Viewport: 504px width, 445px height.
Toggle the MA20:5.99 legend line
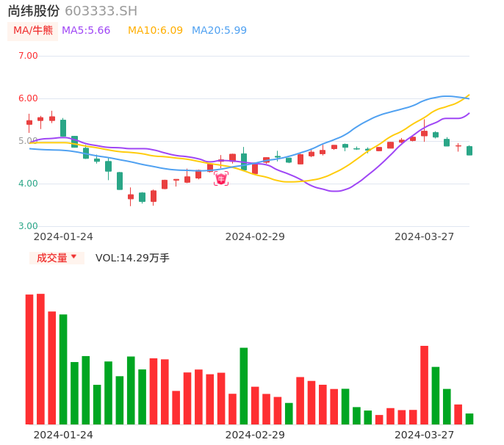click(219, 31)
